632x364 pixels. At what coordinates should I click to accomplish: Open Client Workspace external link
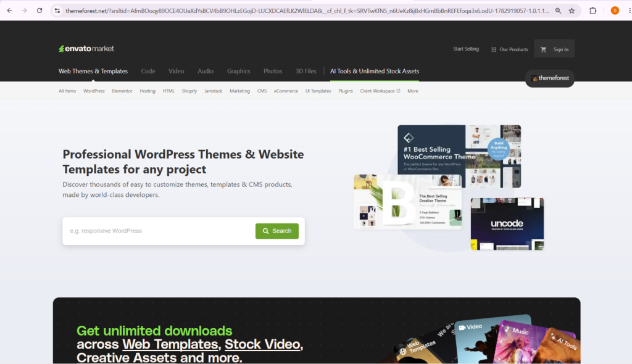pos(380,91)
